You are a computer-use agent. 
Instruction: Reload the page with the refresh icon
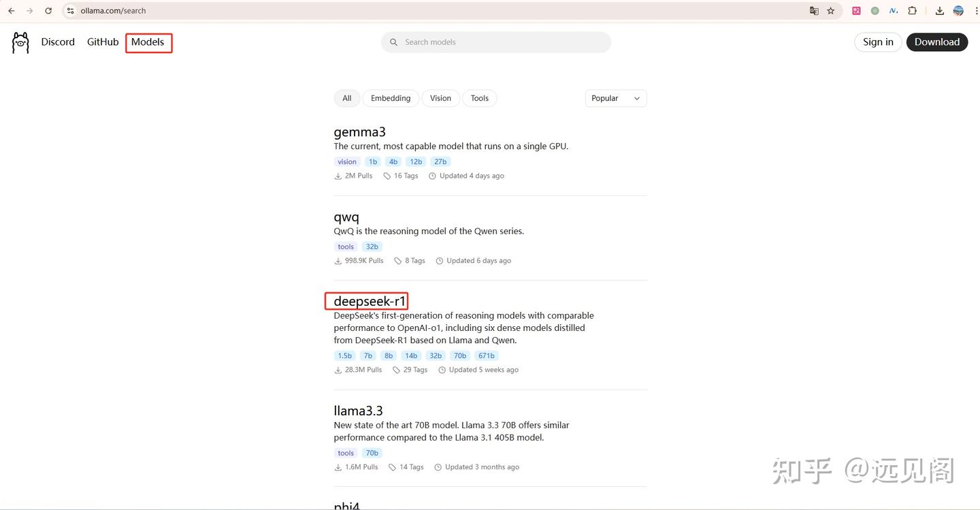pyautogui.click(x=48, y=10)
